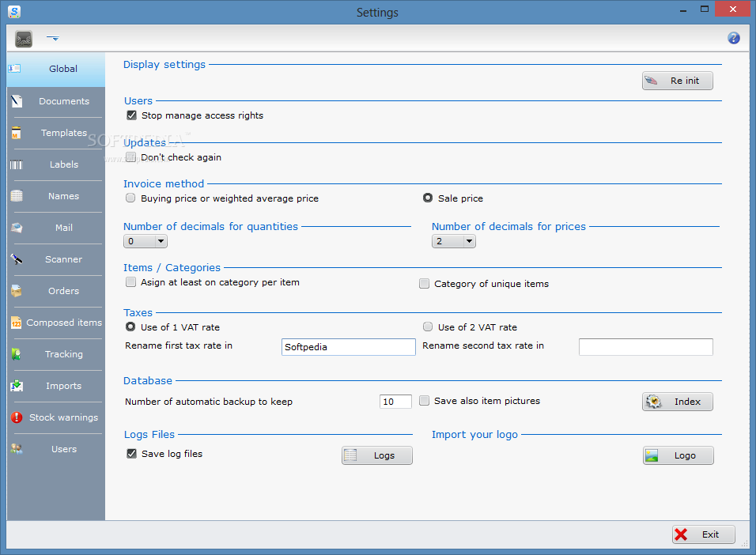Click the Composed items 123 icon
The height and width of the screenshot is (555, 756).
click(x=17, y=323)
